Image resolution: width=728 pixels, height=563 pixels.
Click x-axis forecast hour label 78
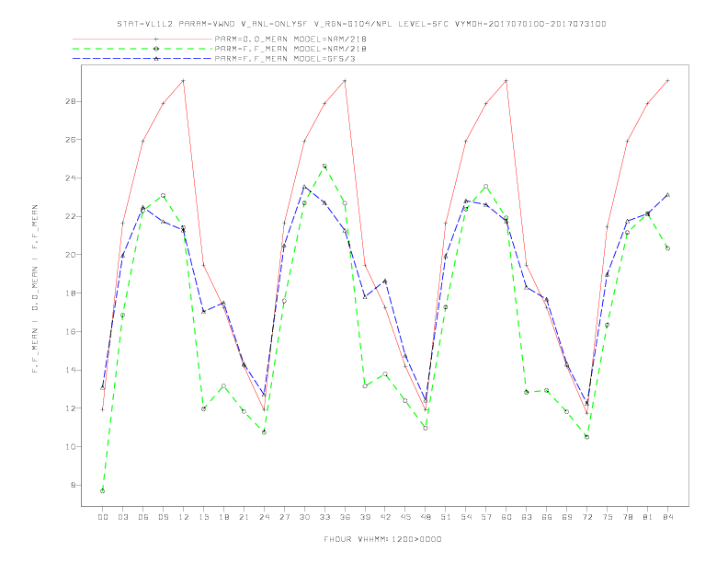coord(628,517)
